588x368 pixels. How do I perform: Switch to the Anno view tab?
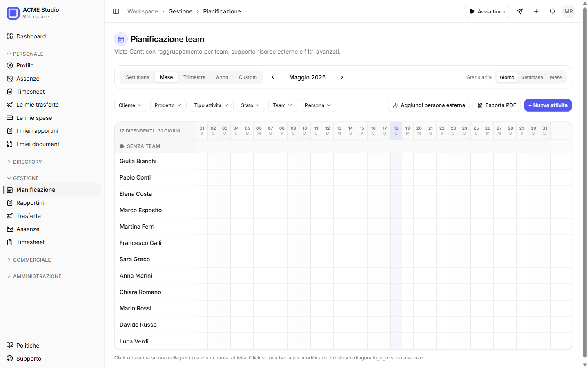coord(222,77)
